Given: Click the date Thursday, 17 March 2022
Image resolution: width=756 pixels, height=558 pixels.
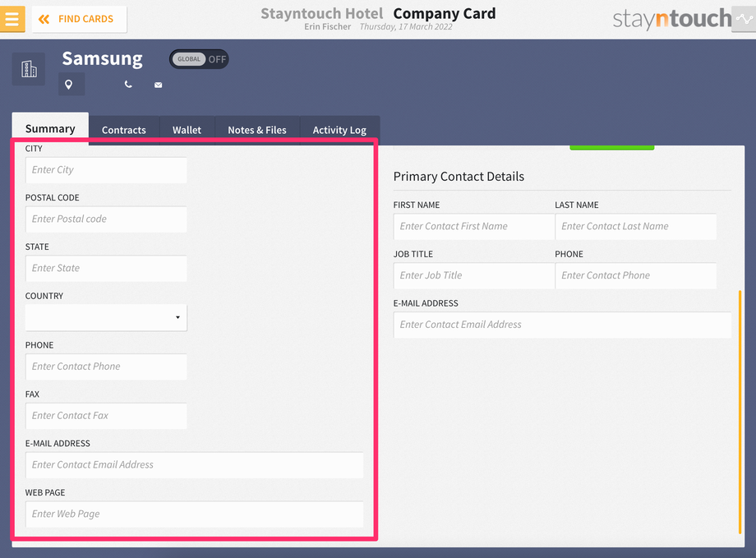Looking at the screenshot, I should [406, 27].
